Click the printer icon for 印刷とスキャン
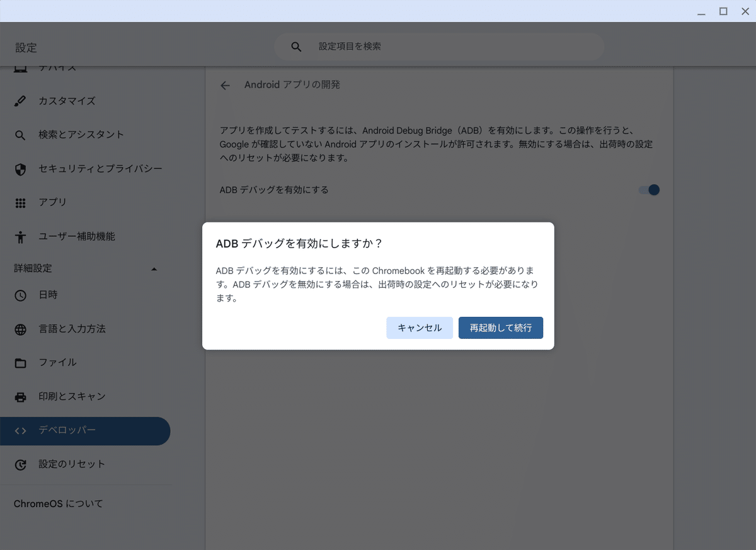756x550 pixels. point(20,397)
